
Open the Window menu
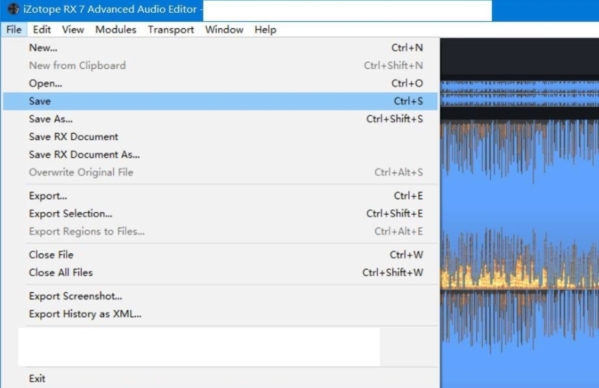tap(224, 29)
